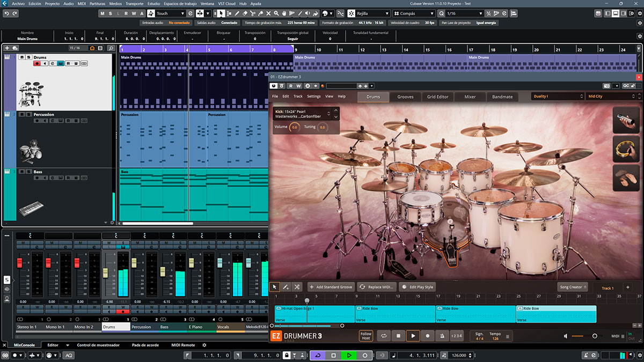Screen dimensions: 644x362
Task: Click Replace MIDI button
Action: click(x=377, y=287)
